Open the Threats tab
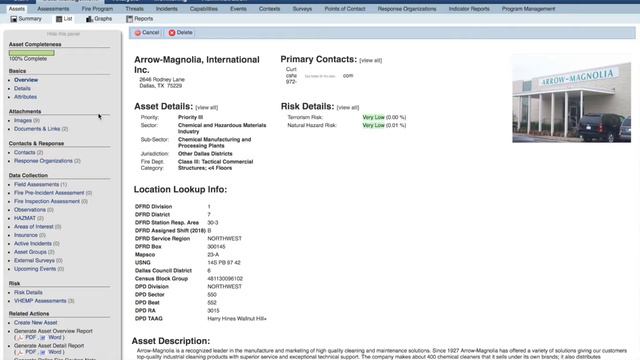The image size is (640, 360). click(x=134, y=9)
